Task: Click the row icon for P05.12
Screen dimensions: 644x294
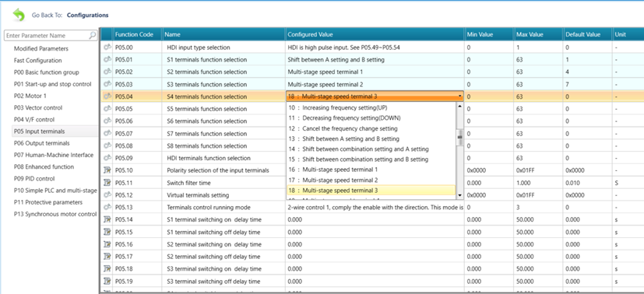Action: coord(107,194)
